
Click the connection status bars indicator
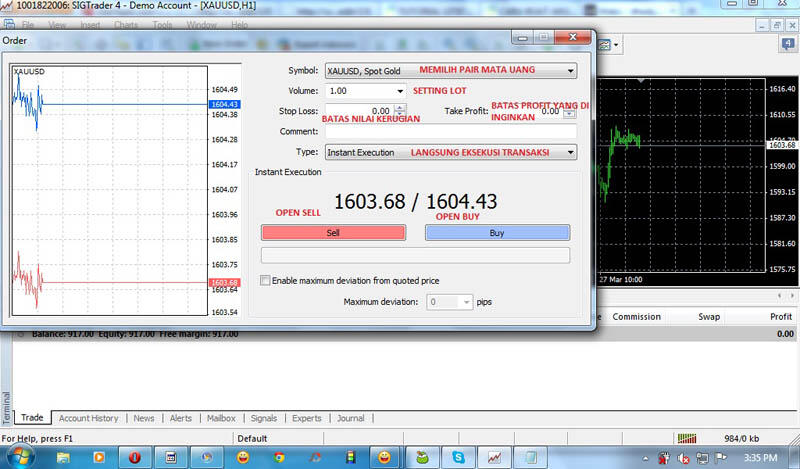tap(687, 438)
